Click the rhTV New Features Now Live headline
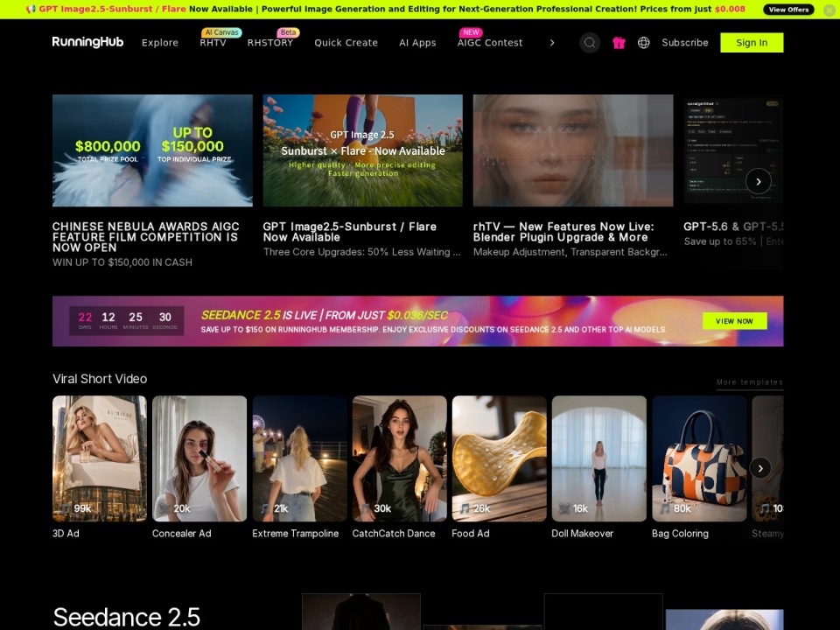The width and height of the screenshot is (840, 630). (x=563, y=231)
